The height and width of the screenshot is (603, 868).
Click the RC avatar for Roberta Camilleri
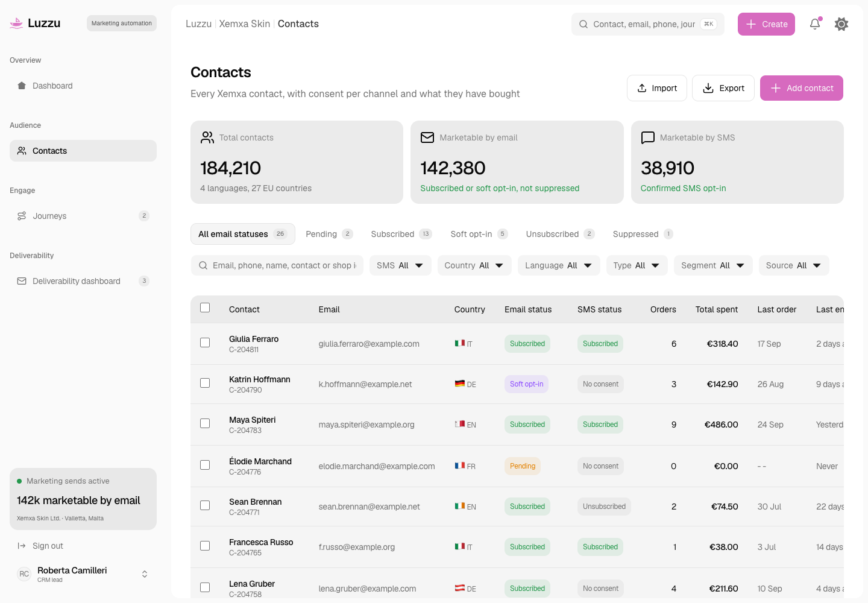(x=24, y=574)
